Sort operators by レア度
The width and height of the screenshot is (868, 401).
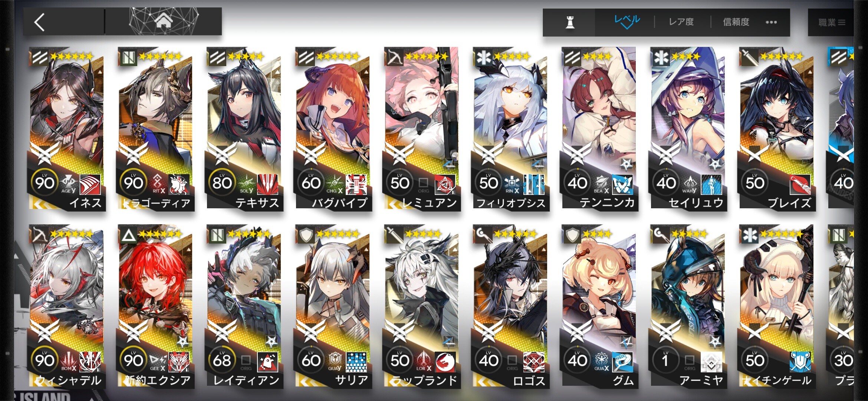pos(681,22)
